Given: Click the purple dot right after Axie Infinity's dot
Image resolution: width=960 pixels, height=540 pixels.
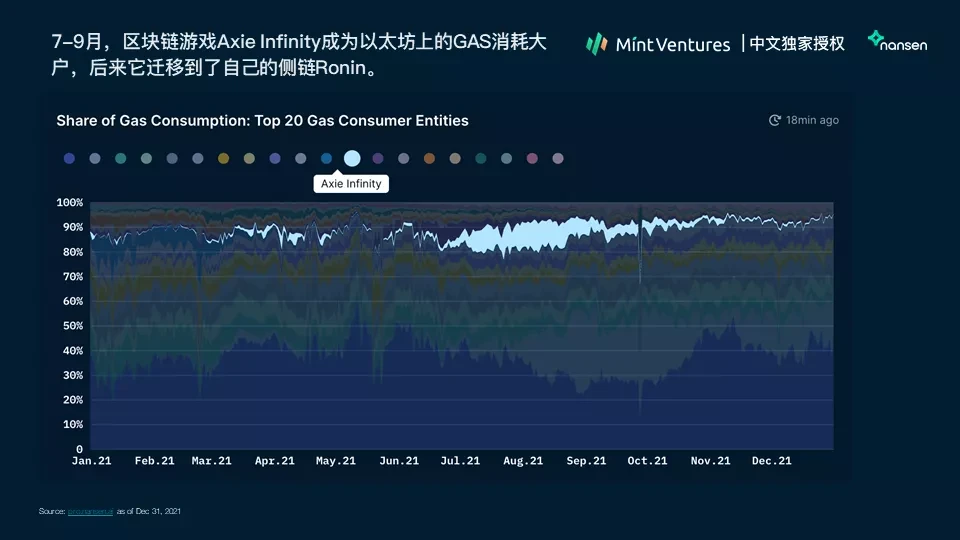Looking at the screenshot, I should pyautogui.click(x=378, y=159).
